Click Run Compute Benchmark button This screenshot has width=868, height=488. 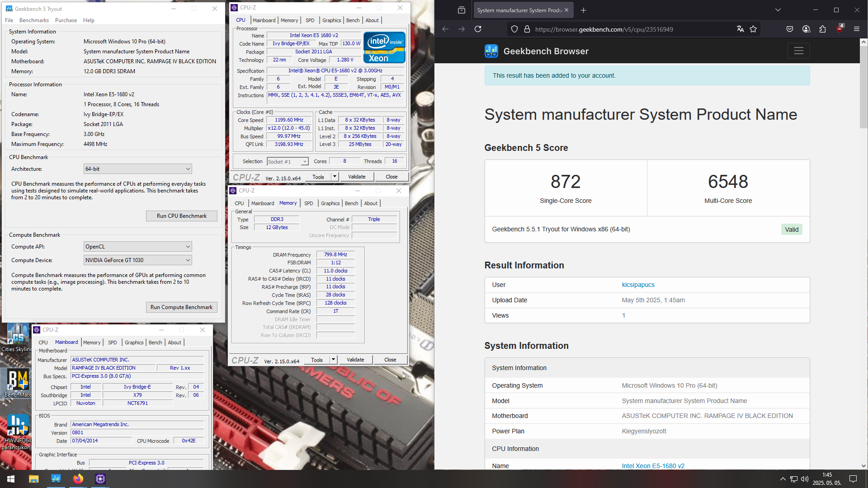(182, 307)
